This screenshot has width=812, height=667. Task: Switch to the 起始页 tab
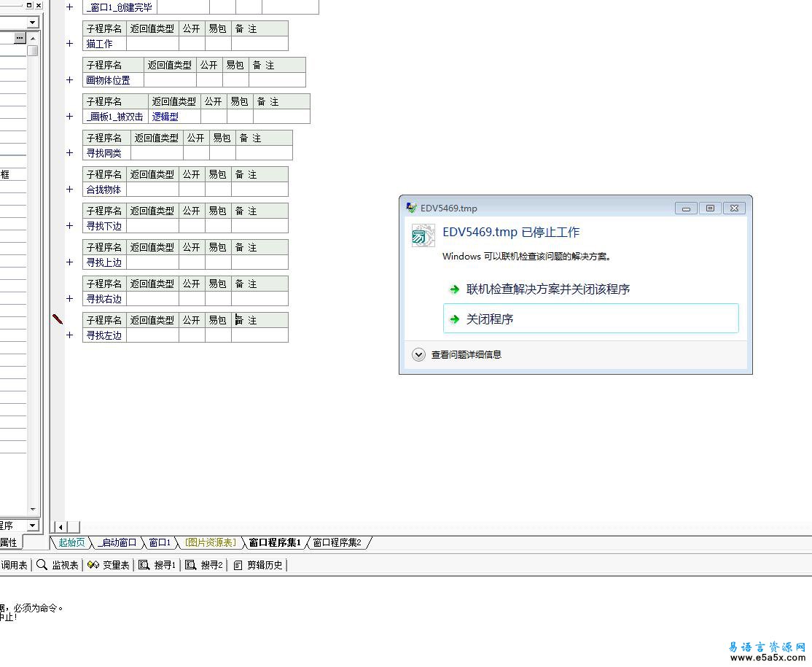[x=71, y=542]
